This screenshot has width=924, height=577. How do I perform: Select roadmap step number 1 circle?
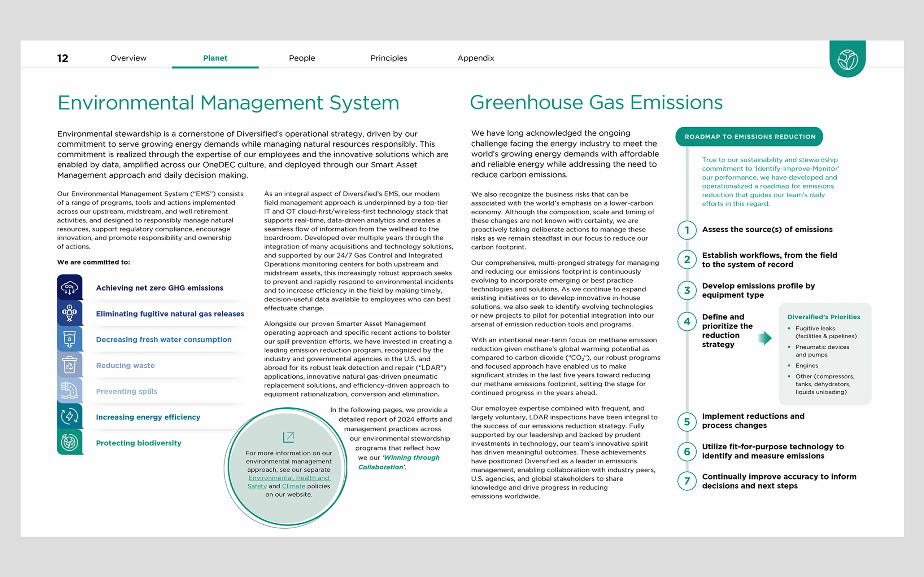(687, 230)
